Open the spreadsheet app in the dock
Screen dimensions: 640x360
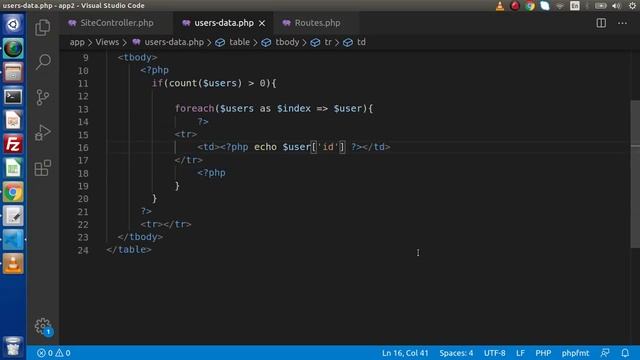[13, 168]
